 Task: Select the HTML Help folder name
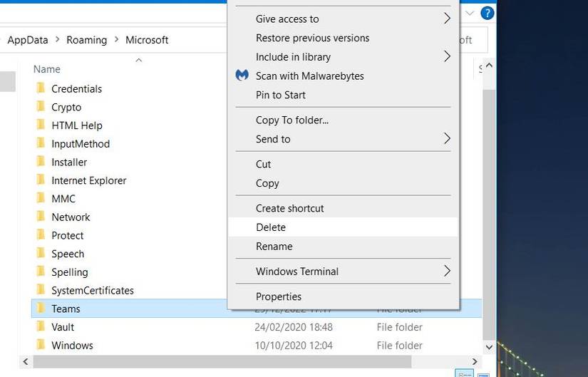pos(77,125)
